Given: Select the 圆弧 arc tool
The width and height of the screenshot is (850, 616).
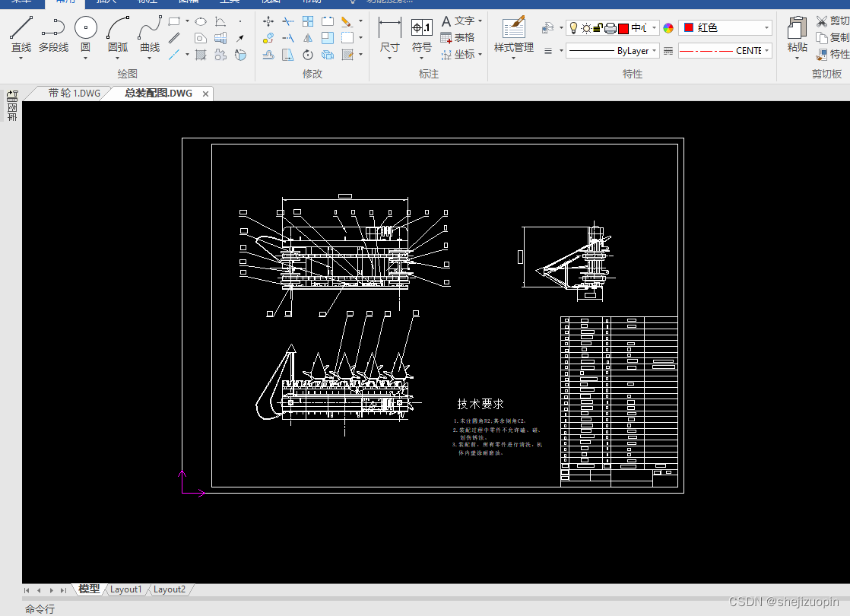Looking at the screenshot, I should tap(118, 33).
